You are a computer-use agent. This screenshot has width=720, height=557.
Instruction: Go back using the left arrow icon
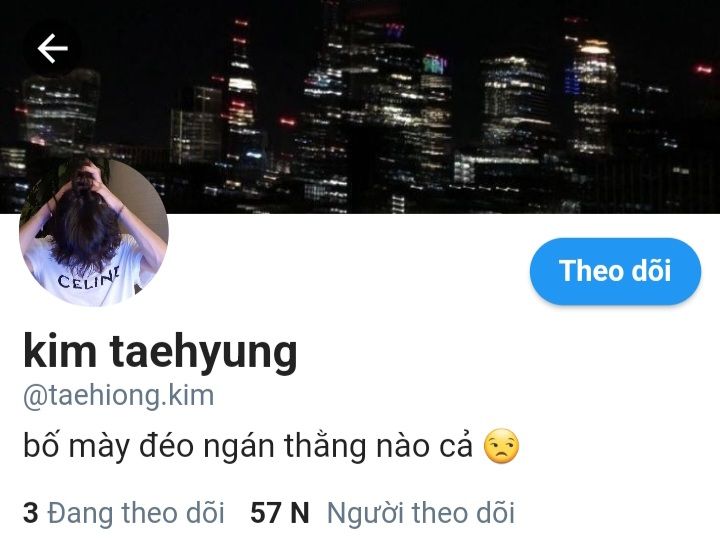(52, 48)
